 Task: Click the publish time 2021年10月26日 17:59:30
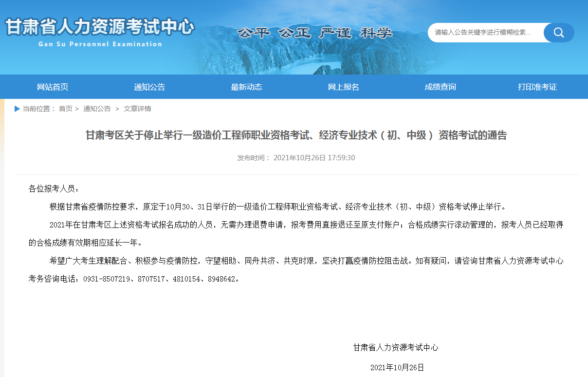[314, 158]
